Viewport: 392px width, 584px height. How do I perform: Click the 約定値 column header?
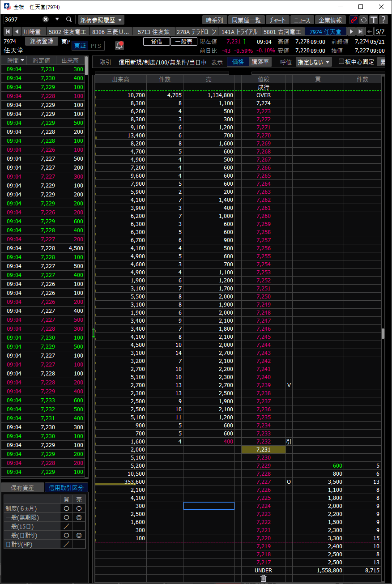[43, 60]
